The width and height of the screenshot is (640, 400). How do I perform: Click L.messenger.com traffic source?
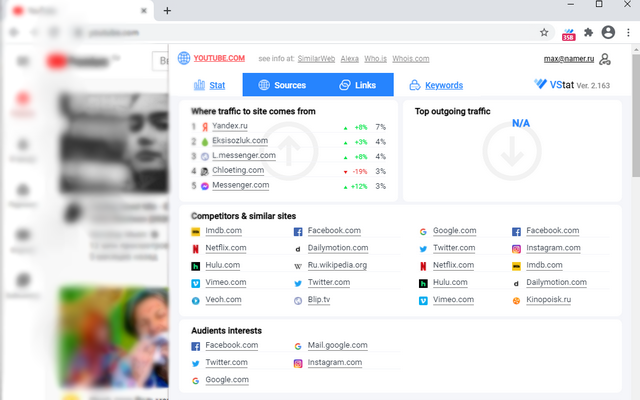click(244, 155)
